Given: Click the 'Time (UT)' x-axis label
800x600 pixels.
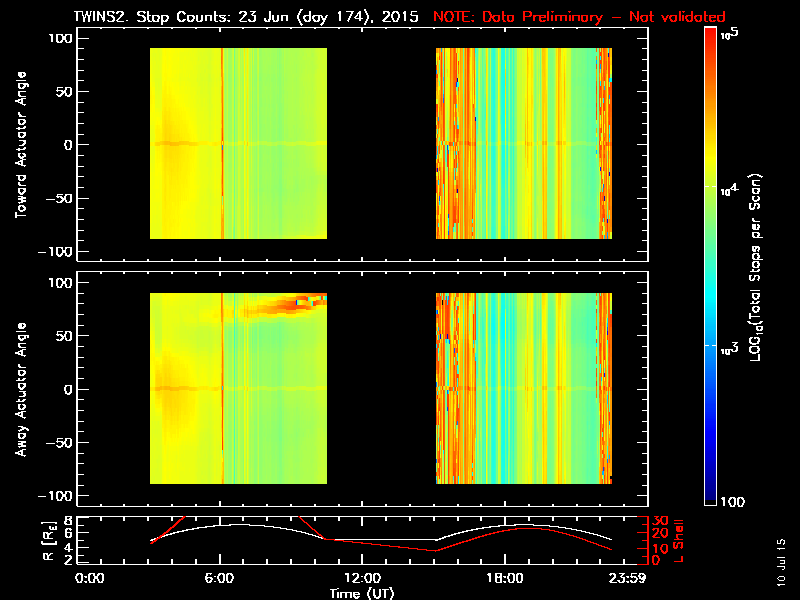Looking at the screenshot, I should [361, 593].
